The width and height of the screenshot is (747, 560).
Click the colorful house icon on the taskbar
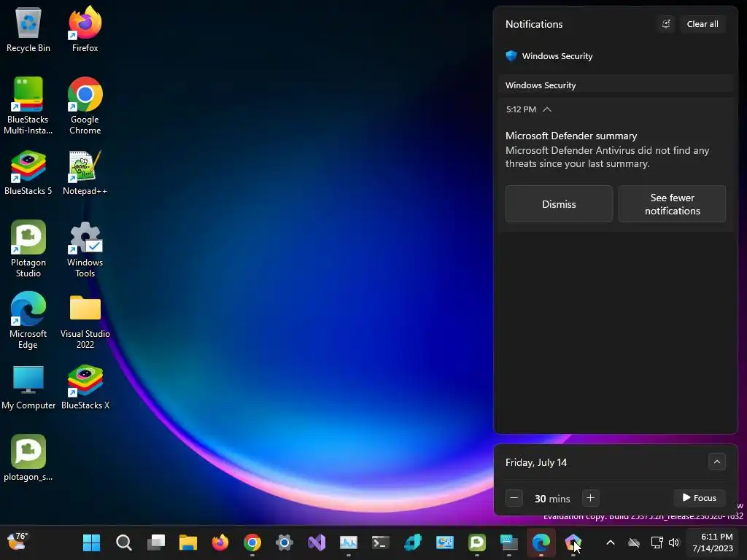[573, 542]
